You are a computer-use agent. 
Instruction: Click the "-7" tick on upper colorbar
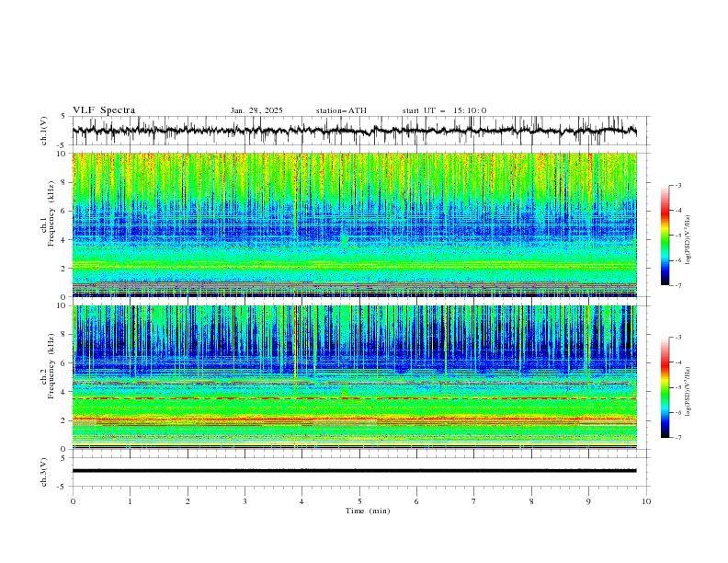(677, 286)
